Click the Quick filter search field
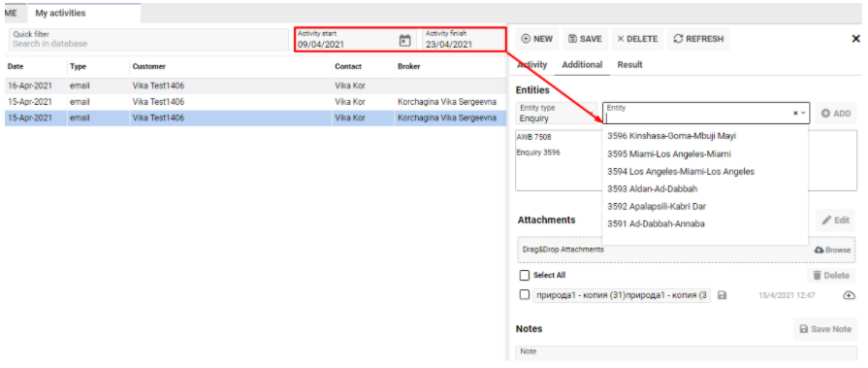 coord(148,40)
